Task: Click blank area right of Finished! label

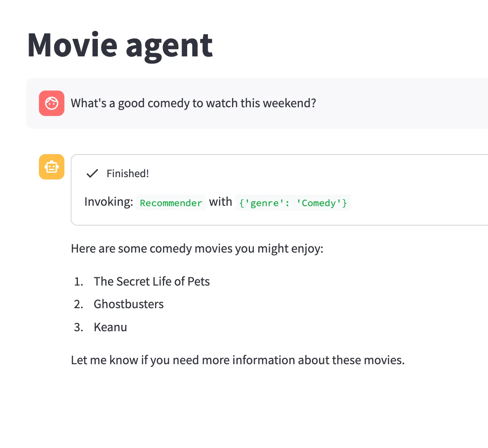Action: 318,174
